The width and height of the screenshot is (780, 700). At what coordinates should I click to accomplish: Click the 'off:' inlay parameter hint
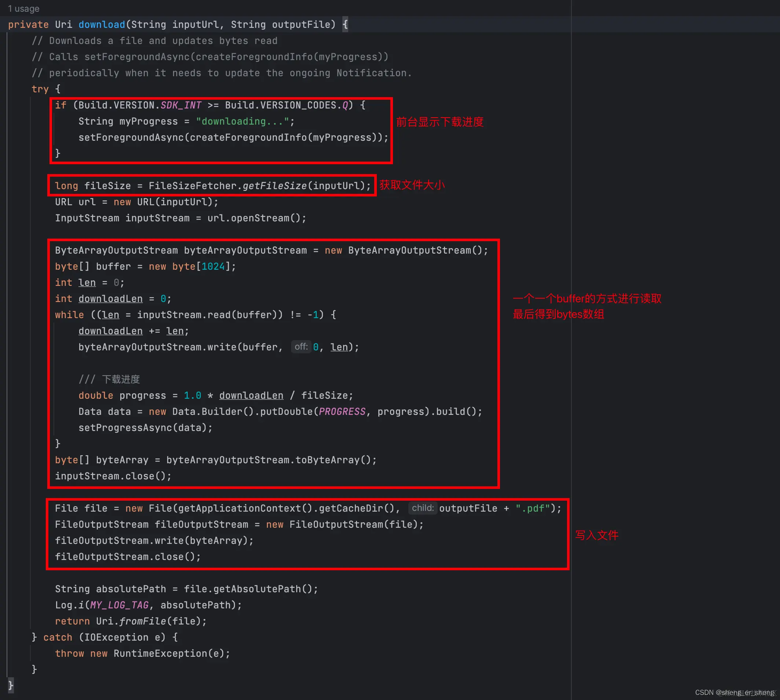[301, 347]
